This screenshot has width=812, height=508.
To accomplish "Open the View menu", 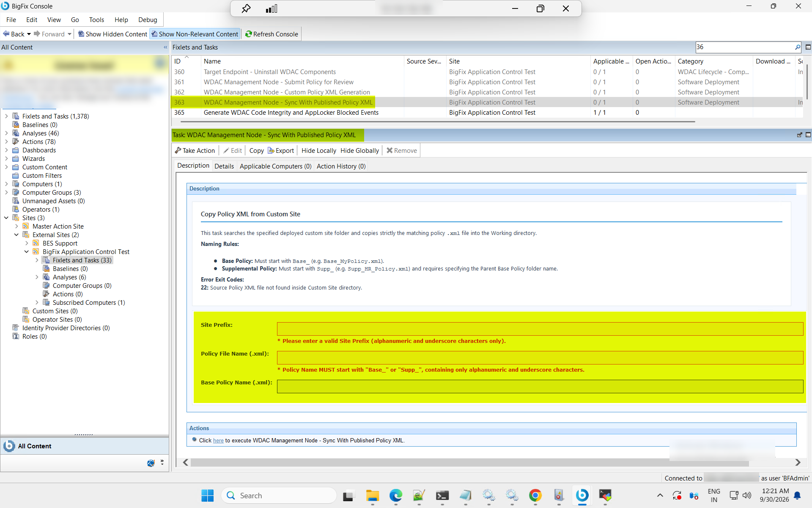I will pyautogui.click(x=54, y=19).
